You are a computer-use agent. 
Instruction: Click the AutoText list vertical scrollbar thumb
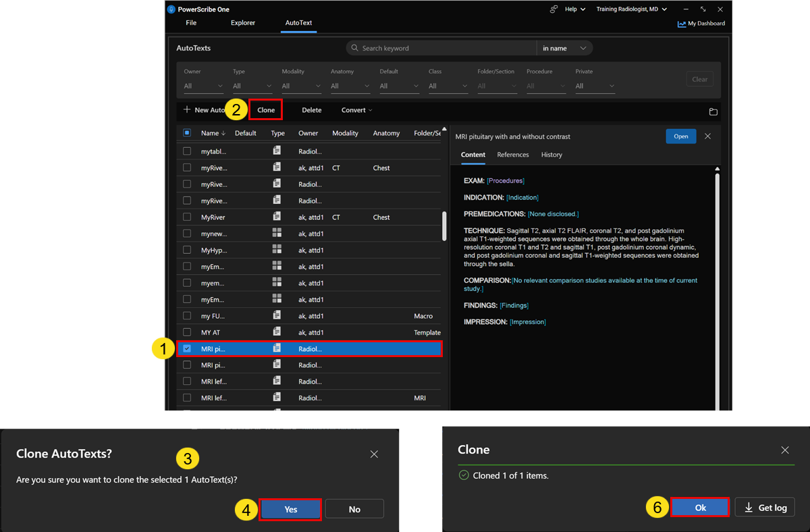pos(443,226)
